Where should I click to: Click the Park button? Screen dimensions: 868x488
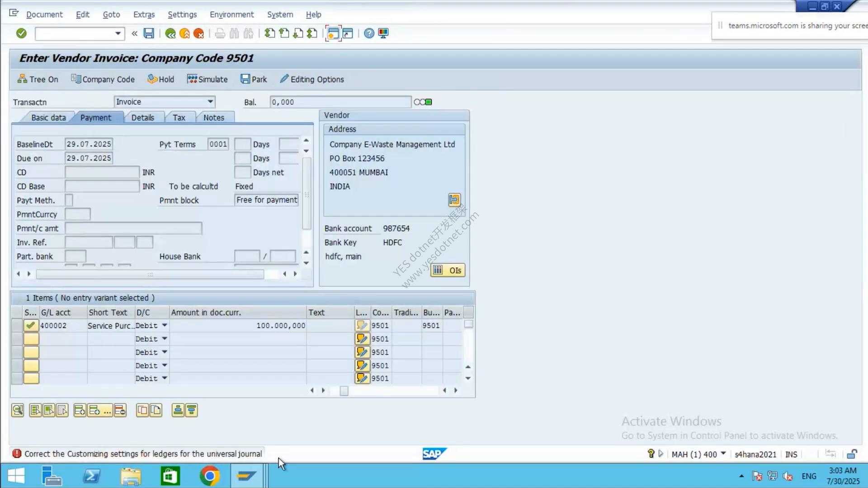(254, 79)
